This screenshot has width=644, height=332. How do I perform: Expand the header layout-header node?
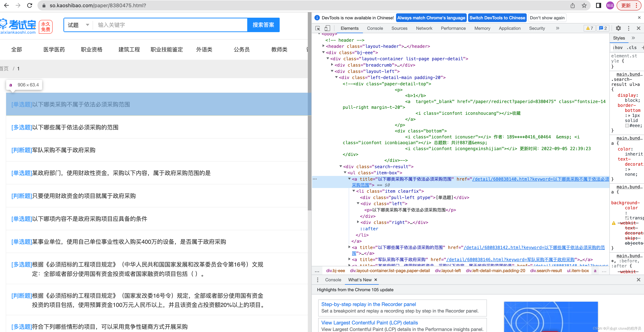[323, 46]
